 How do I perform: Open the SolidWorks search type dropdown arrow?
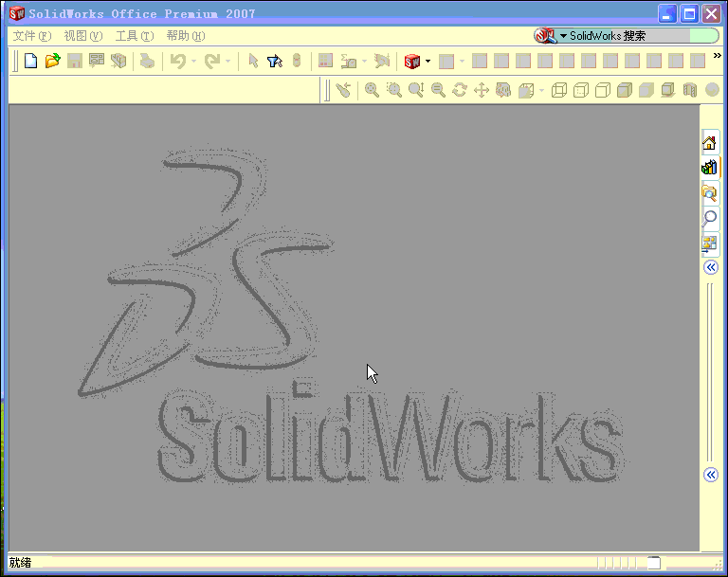pyautogui.click(x=563, y=36)
